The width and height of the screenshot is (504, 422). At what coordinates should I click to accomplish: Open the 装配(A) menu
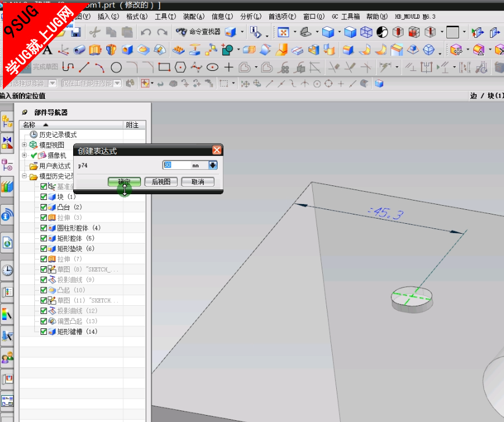tap(194, 17)
